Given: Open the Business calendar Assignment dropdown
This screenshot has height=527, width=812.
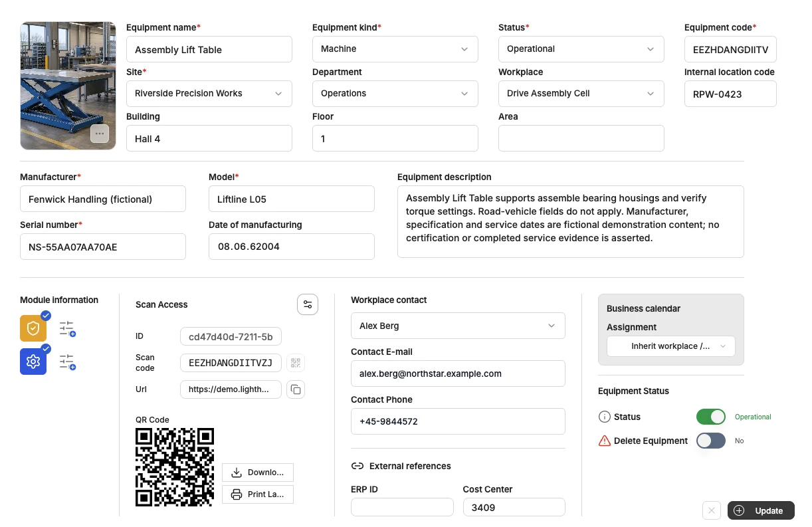Looking at the screenshot, I should [x=671, y=346].
